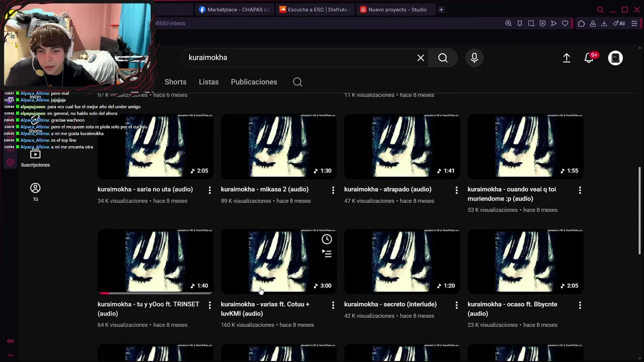Play the atrapado thumbnail (1:41)

402,146
